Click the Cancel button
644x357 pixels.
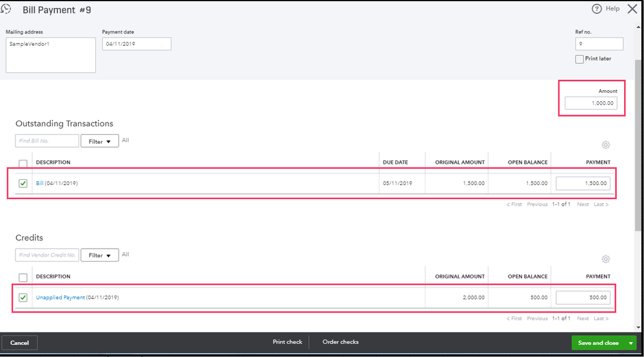tap(19, 343)
